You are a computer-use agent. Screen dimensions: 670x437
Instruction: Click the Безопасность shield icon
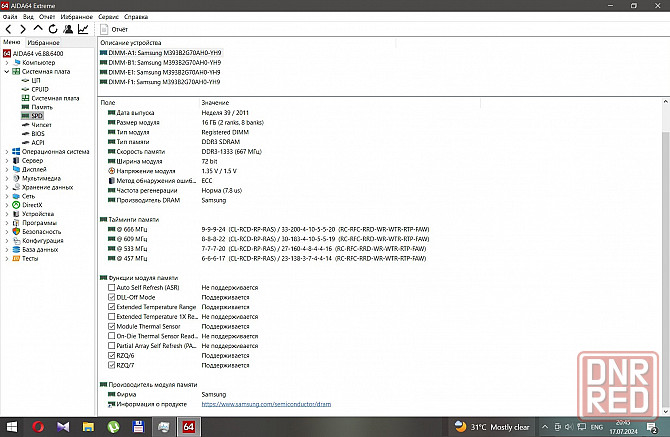(x=16, y=232)
